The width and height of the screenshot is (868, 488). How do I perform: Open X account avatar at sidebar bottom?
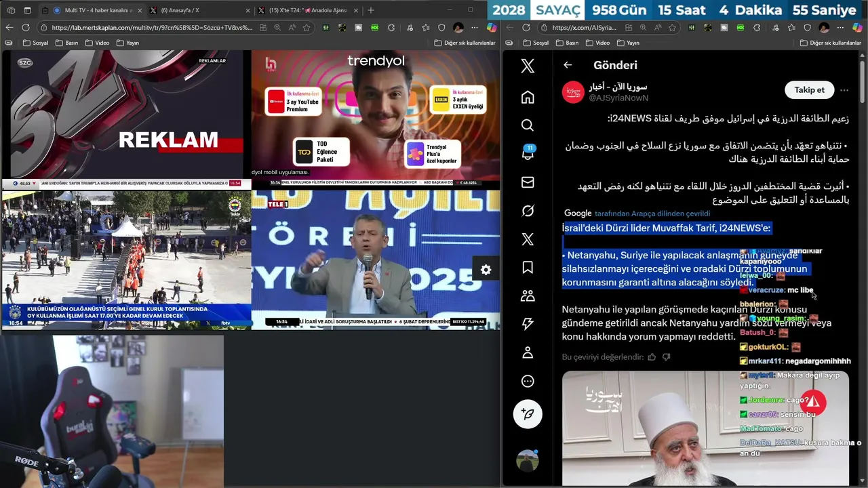click(x=528, y=461)
